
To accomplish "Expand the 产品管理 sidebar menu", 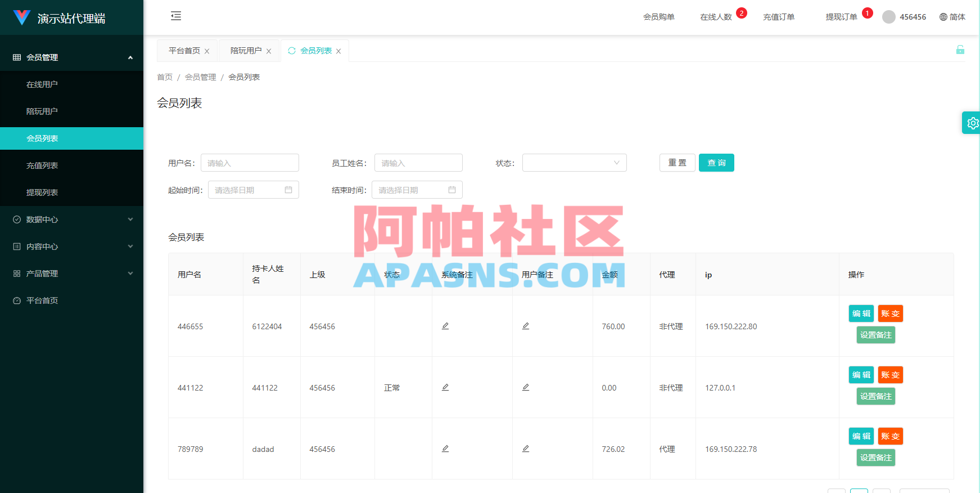I will (71, 274).
